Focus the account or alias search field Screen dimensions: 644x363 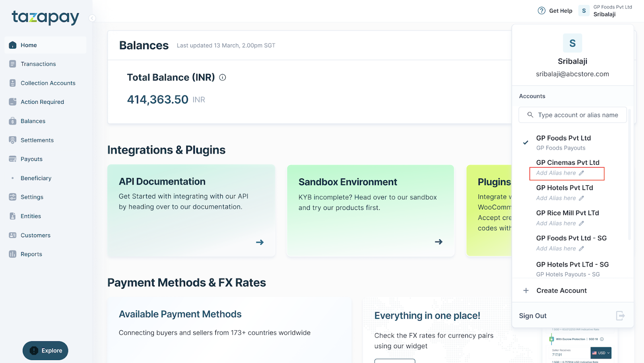(x=572, y=115)
